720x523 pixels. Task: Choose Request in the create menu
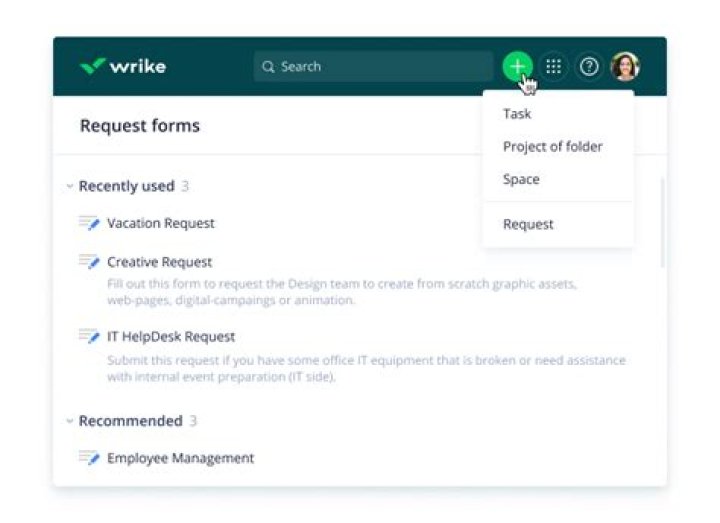[x=528, y=224]
